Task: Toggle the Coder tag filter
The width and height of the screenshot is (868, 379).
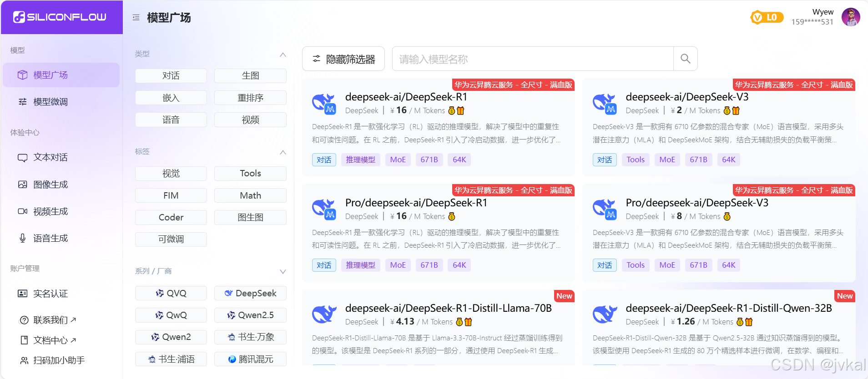Action: click(171, 217)
